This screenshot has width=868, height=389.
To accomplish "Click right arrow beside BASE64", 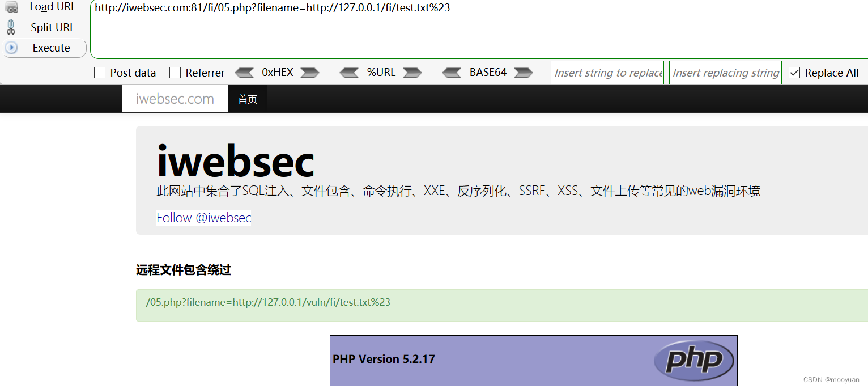I will (x=524, y=73).
